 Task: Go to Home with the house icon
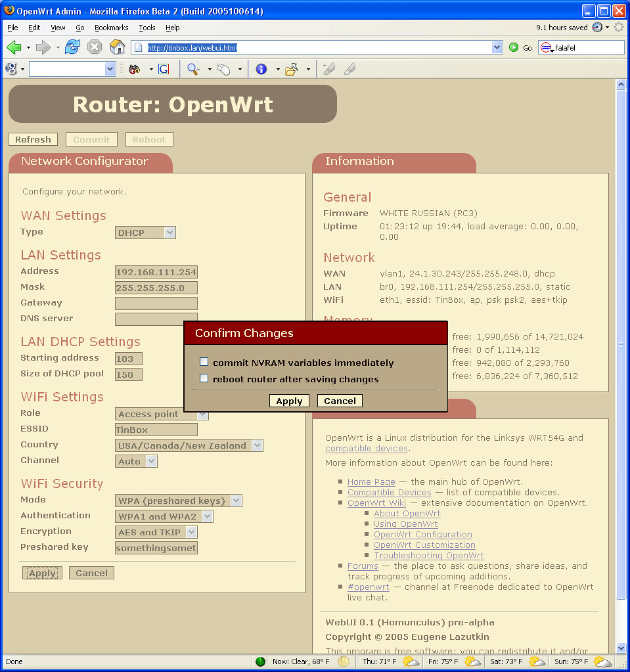[x=117, y=47]
